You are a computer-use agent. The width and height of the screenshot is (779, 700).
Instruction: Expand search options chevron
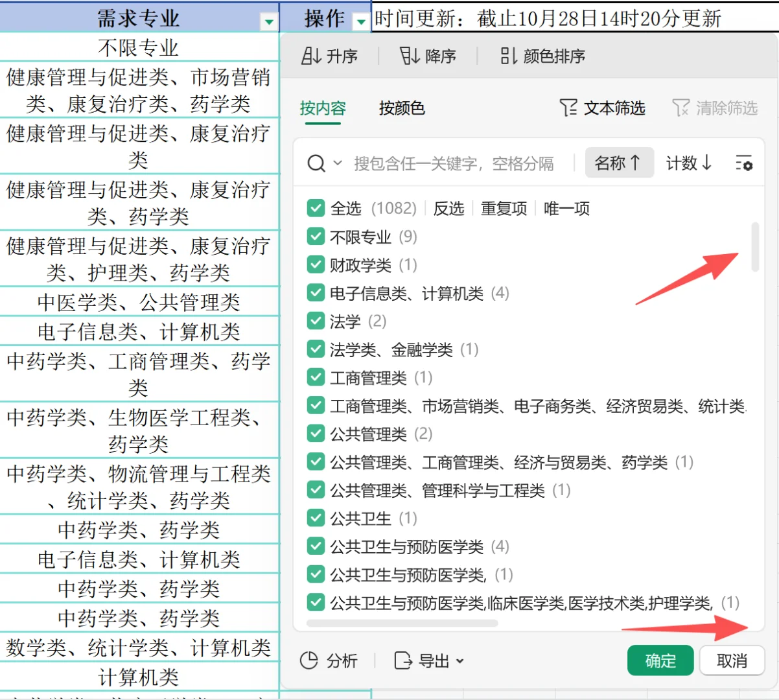(x=338, y=163)
